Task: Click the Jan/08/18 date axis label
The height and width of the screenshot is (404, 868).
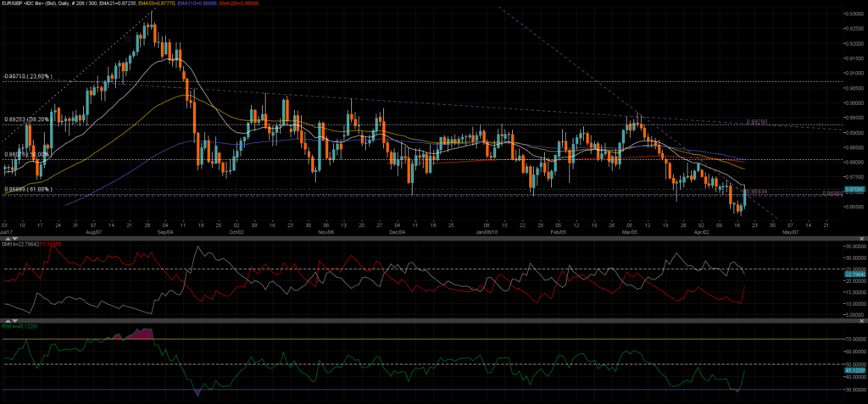Action: point(487,232)
